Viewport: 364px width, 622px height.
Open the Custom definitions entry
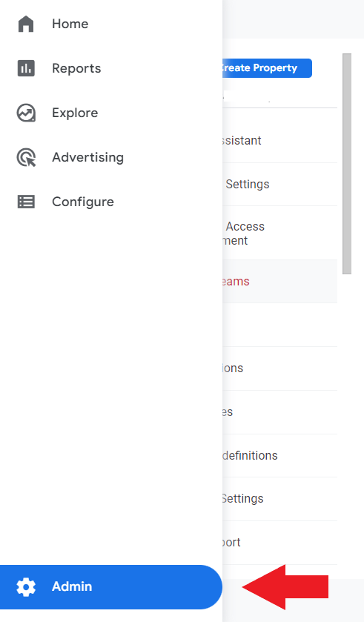click(280, 456)
